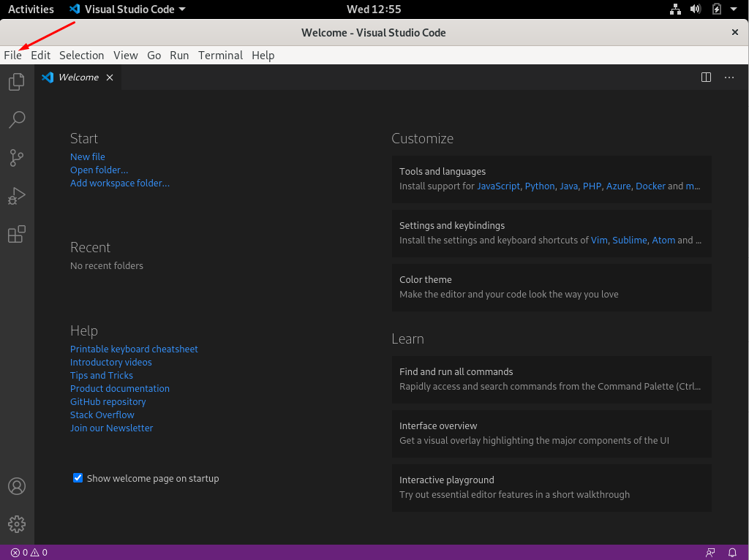
Task: Open the Run and Debug view
Action: click(16, 196)
